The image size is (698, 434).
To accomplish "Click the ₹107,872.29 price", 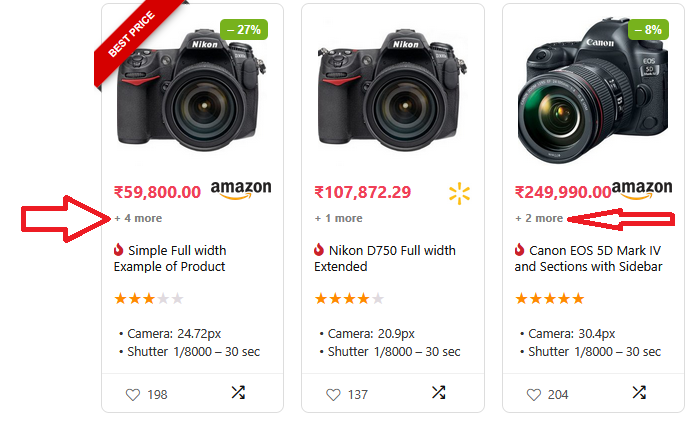I will (363, 192).
